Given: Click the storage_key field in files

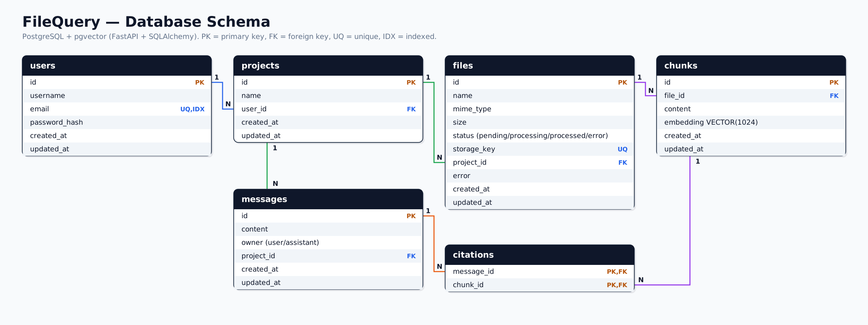Looking at the screenshot, I should click(x=540, y=149).
